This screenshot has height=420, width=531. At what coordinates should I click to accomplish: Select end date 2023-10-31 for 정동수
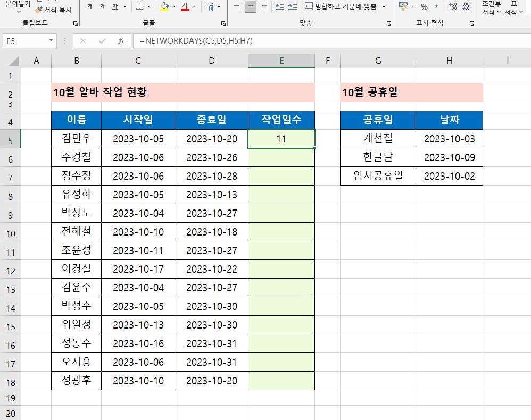coord(212,343)
